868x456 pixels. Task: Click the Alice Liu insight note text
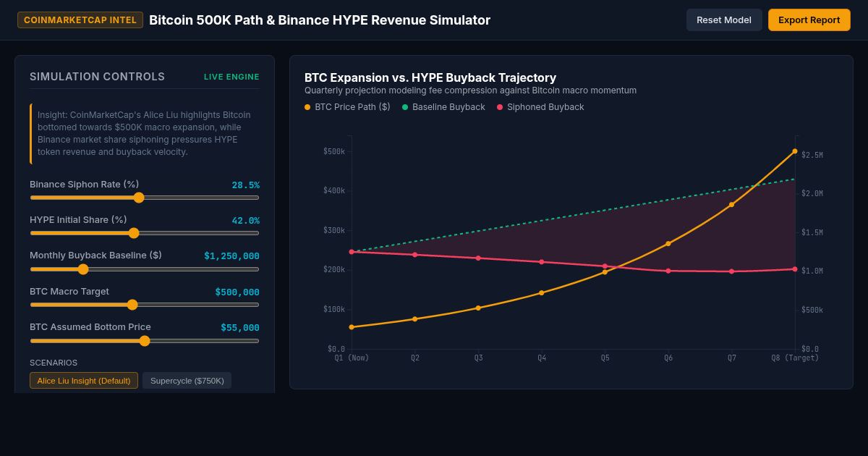[x=144, y=133]
